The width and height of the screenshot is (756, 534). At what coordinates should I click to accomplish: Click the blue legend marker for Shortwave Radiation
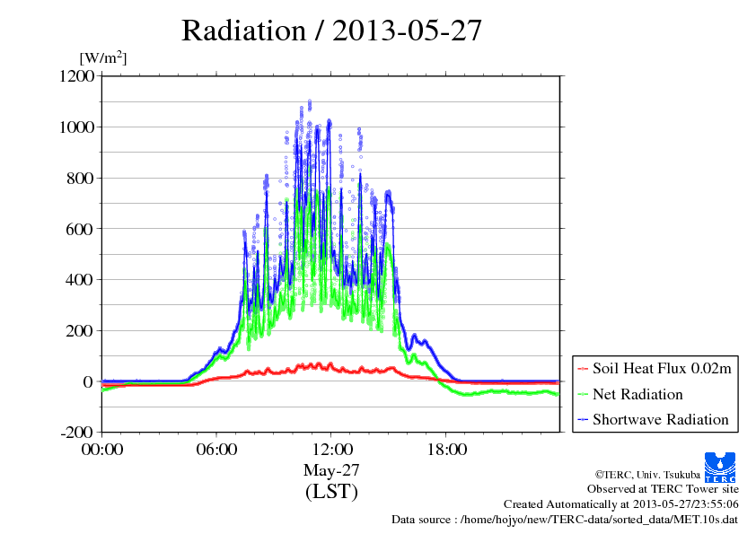[x=583, y=420]
